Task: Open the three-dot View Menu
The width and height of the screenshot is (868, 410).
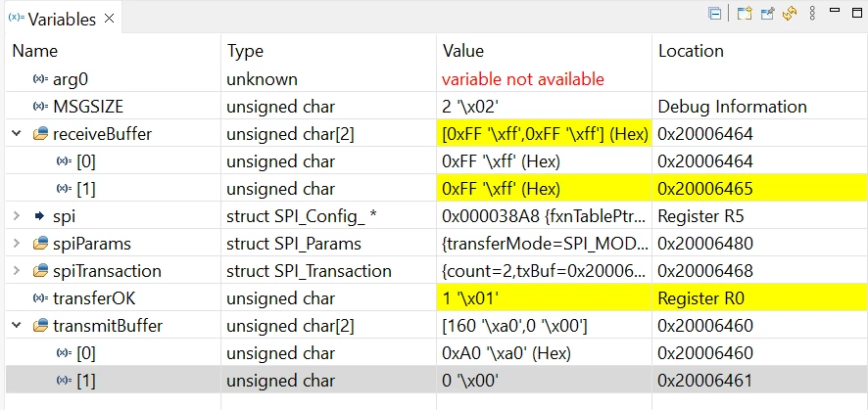Action: (x=812, y=14)
